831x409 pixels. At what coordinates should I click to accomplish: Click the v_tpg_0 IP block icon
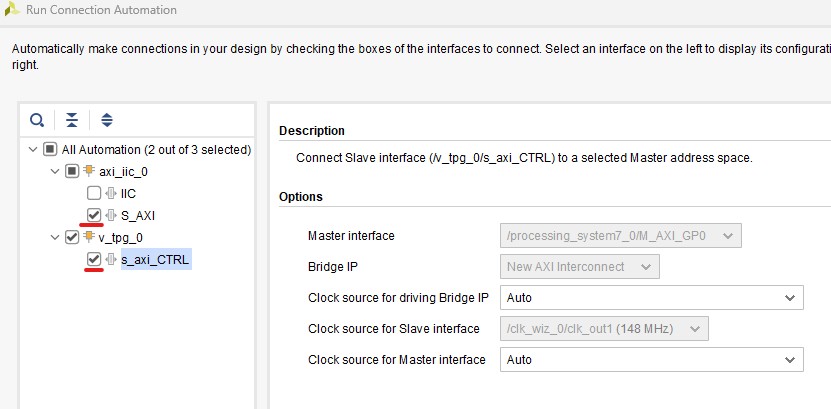point(89,237)
